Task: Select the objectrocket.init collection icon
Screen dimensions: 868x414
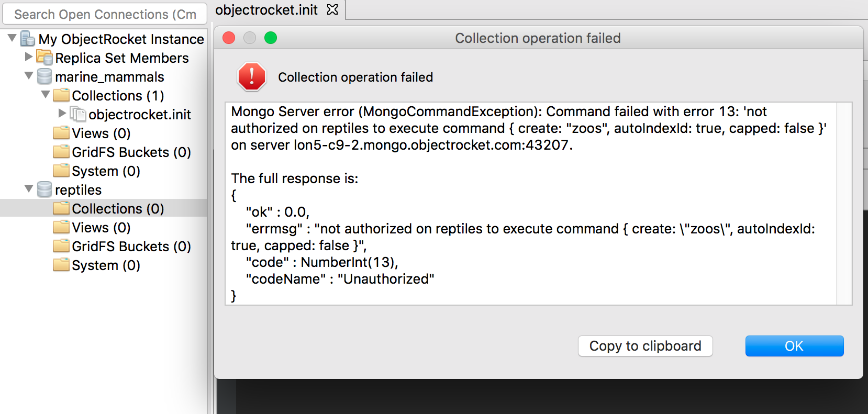Action: pos(78,114)
